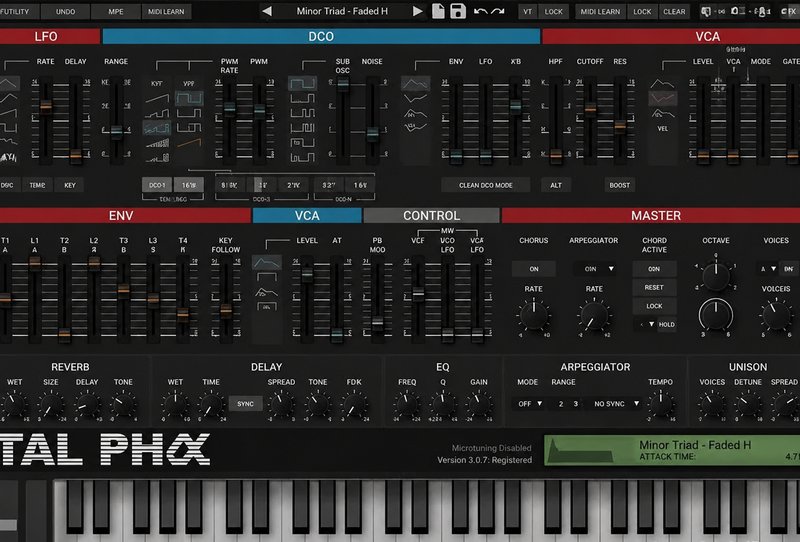Toggle the DELAY SYNC button

click(x=245, y=404)
